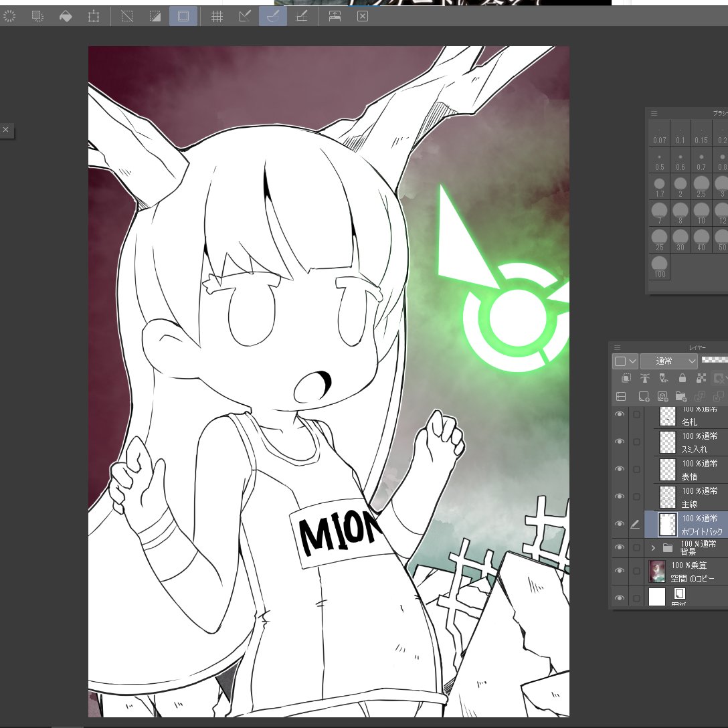Tick the 背景 folder selection checkbox

pyautogui.click(x=636, y=548)
